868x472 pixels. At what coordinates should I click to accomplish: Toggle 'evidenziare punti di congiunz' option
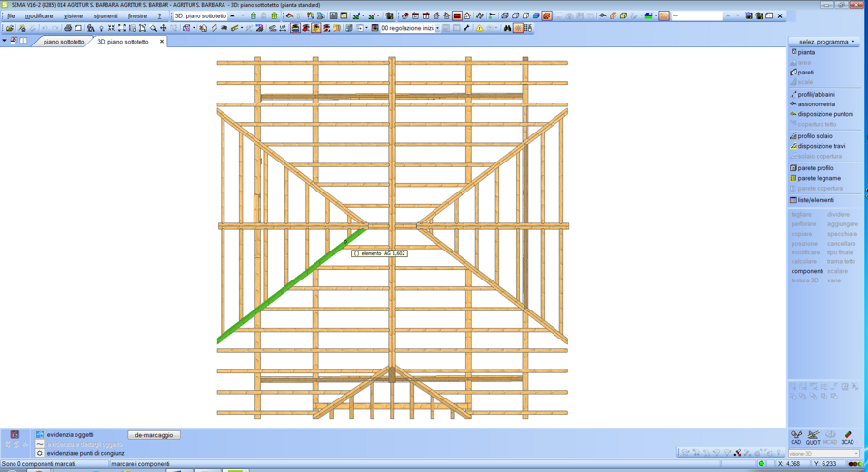[x=40, y=453]
